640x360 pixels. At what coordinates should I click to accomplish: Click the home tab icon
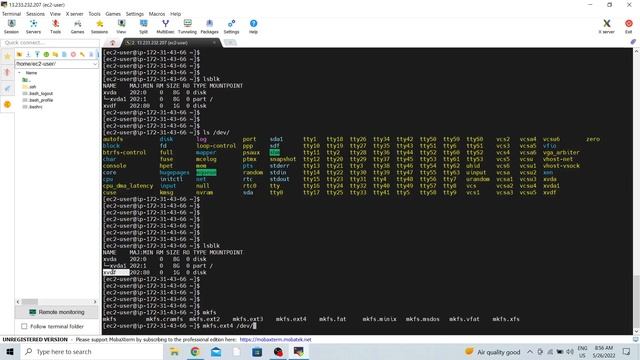113,42
